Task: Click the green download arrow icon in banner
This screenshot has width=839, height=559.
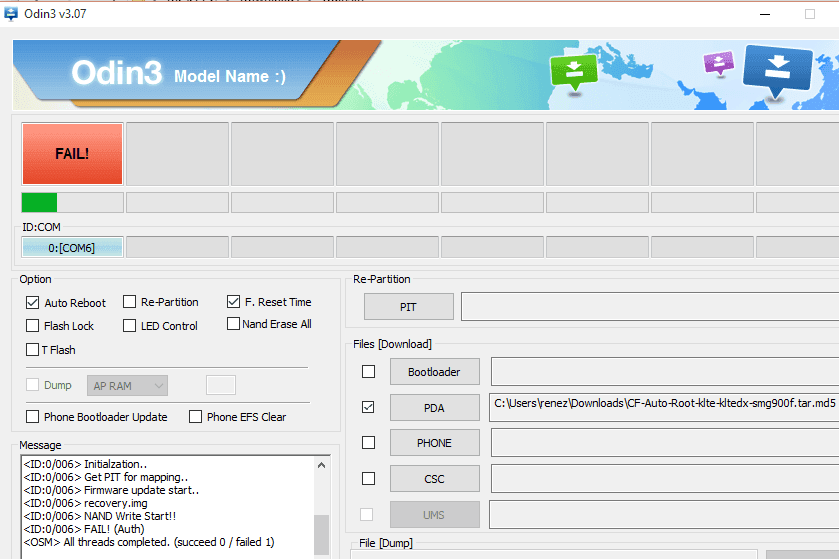Action: (x=574, y=73)
